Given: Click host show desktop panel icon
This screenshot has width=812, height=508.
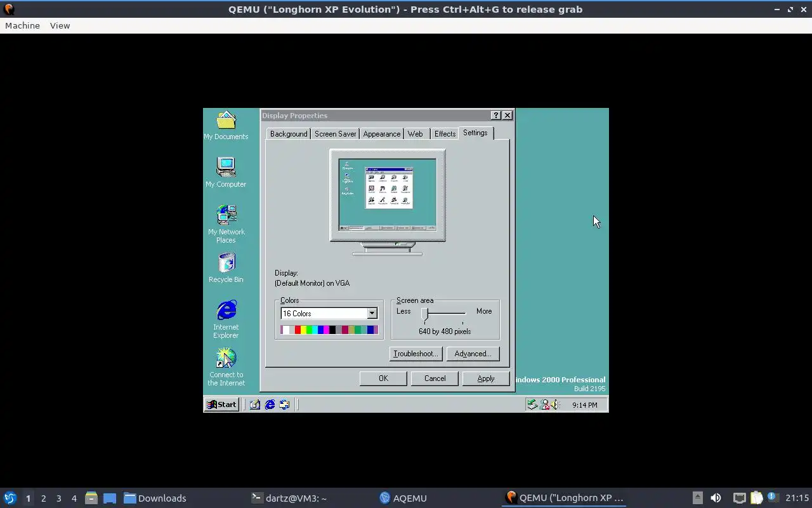Looking at the screenshot, I should 110,498.
